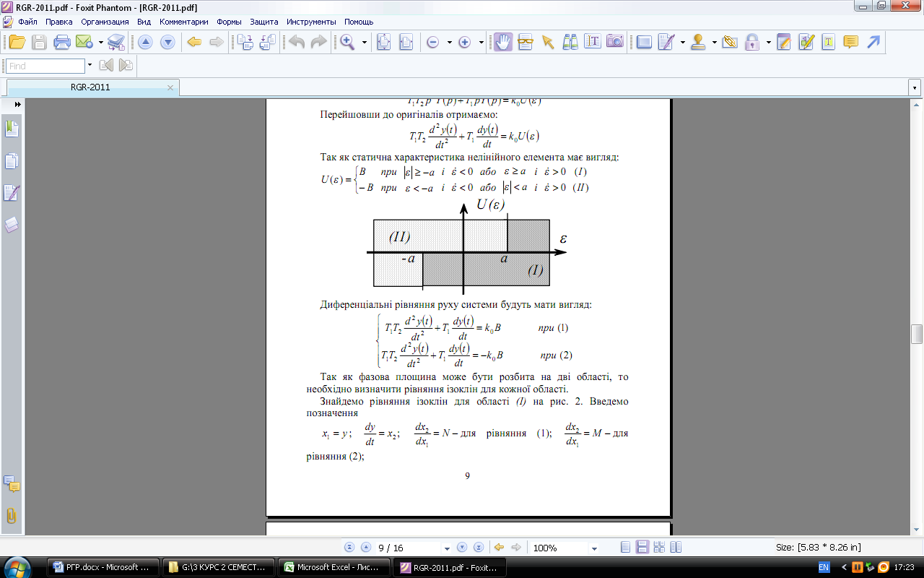
Task: Open the Attachments paperclip panel icon
Action: tap(12, 516)
